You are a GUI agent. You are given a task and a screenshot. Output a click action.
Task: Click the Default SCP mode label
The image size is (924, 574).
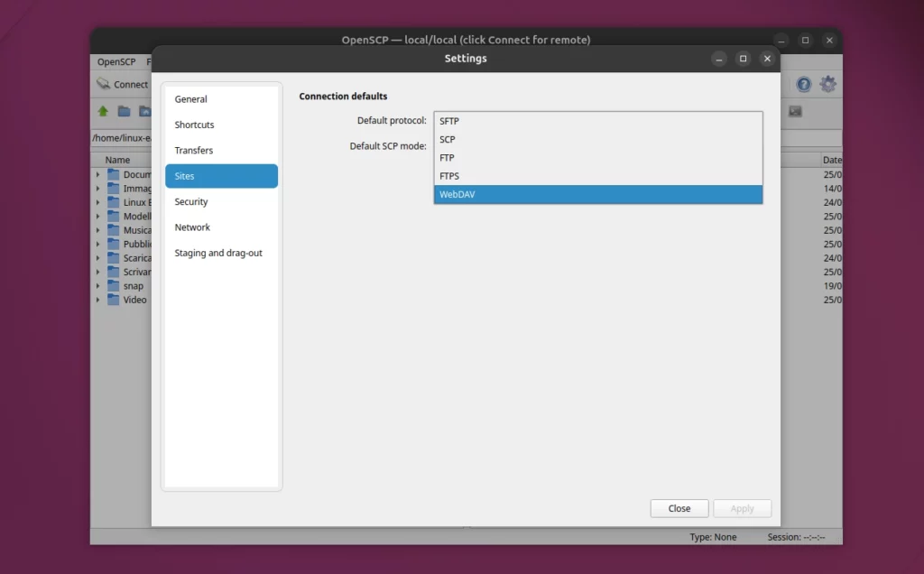[388, 146]
